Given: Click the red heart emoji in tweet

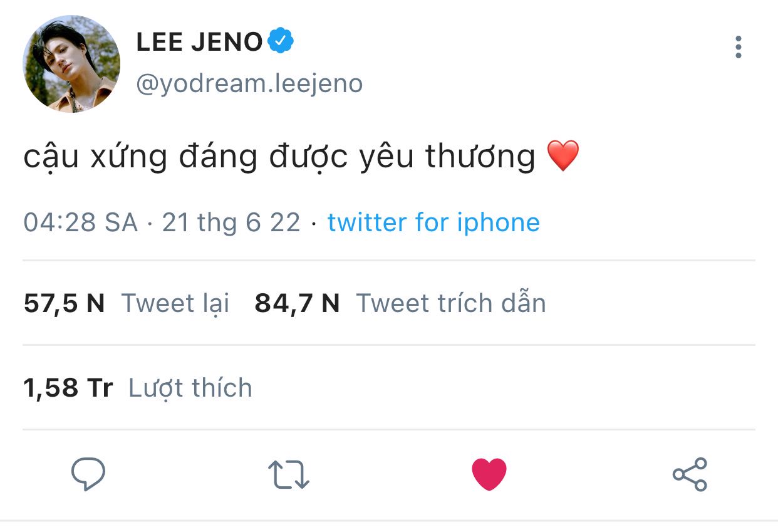Looking at the screenshot, I should tap(563, 156).
